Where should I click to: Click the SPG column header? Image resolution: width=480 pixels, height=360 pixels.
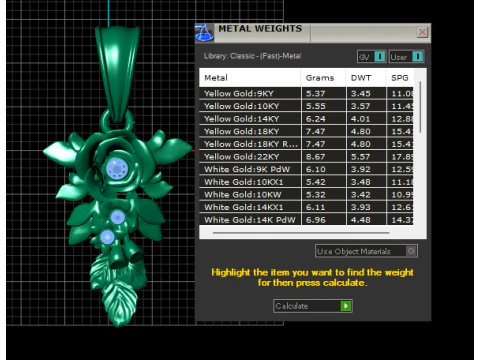pyautogui.click(x=400, y=78)
